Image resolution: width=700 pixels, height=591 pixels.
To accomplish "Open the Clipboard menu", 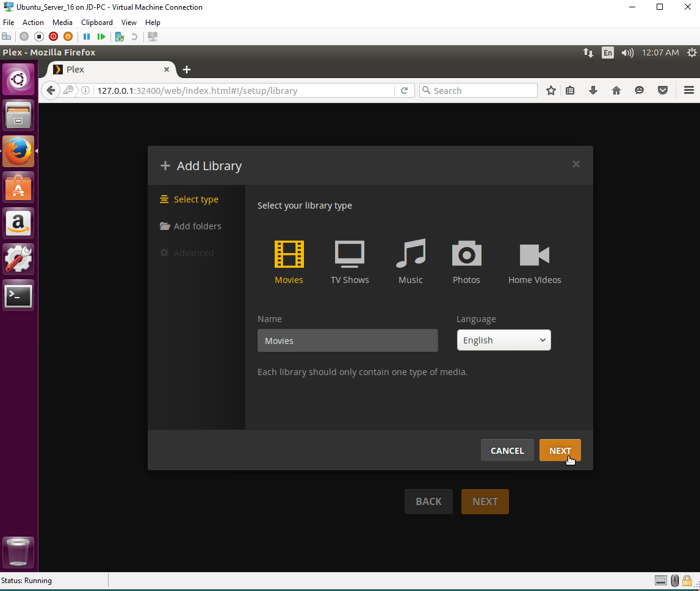I will point(97,23).
